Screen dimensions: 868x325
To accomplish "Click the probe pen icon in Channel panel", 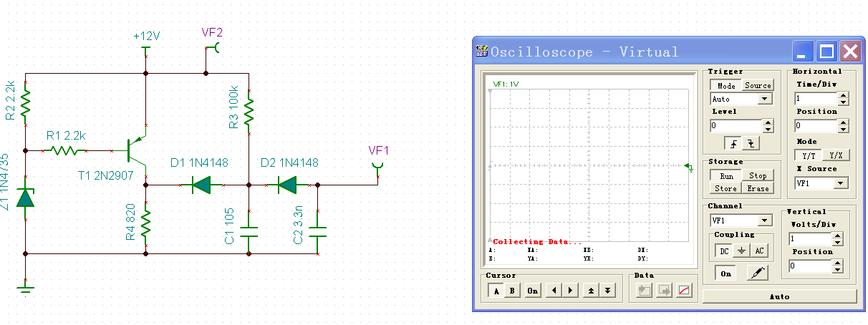I will point(758,273).
